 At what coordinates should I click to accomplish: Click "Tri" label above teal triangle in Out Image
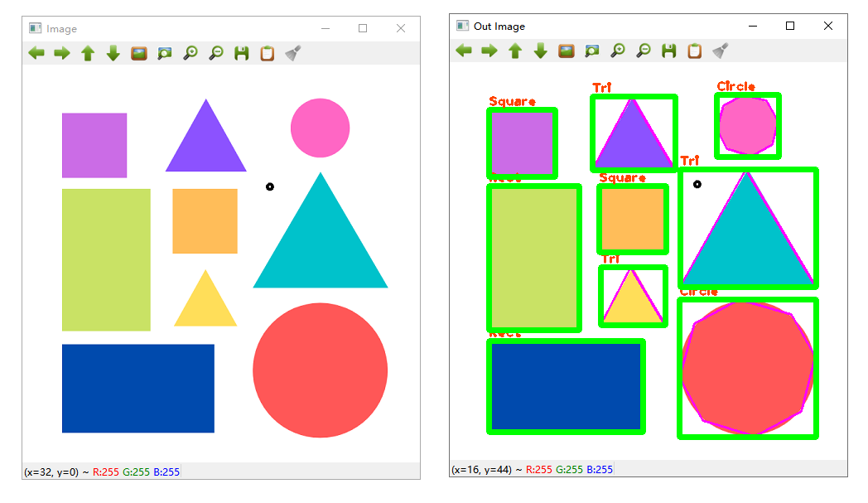pos(689,161)
